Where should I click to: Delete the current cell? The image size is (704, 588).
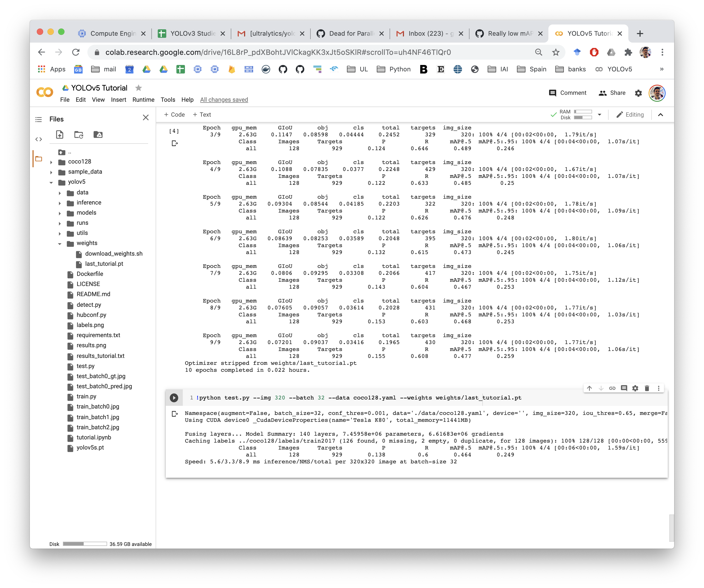(647, 388)
